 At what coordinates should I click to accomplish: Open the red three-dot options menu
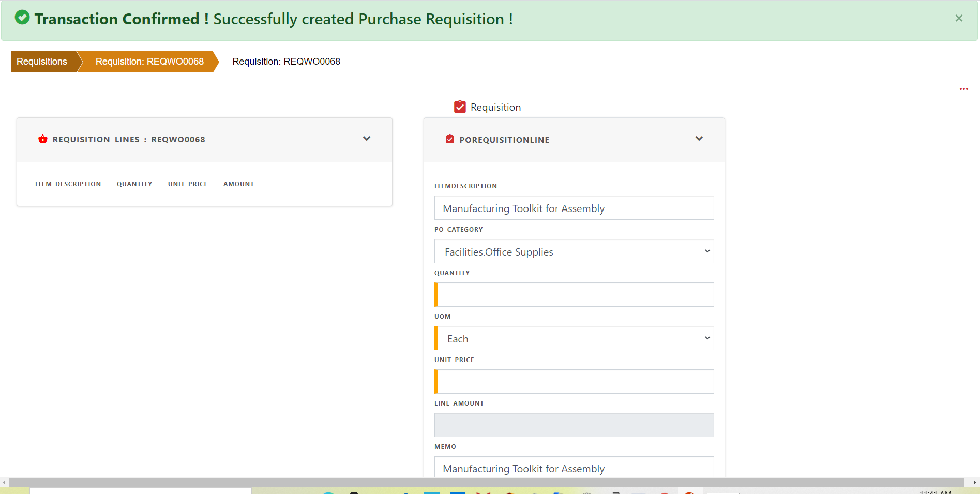pos(964,89)
